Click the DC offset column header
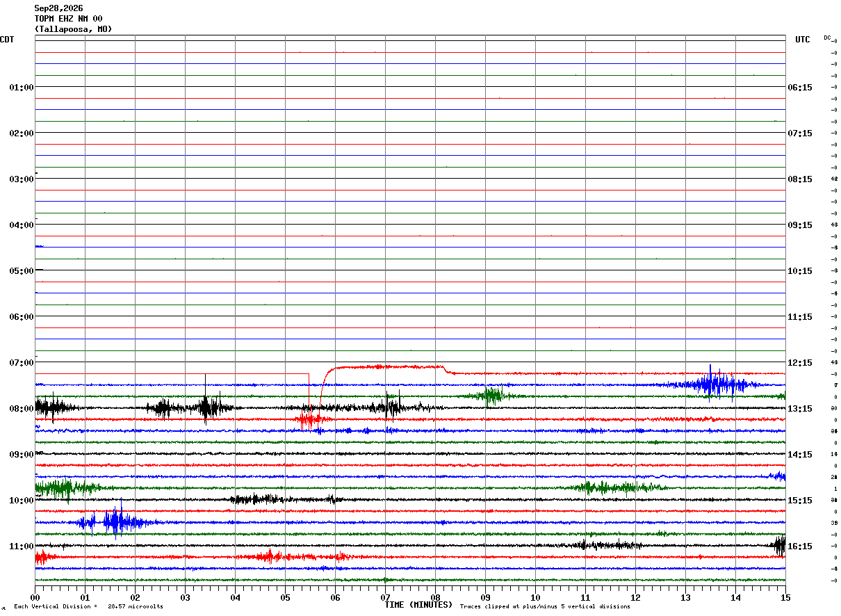Screen dimensions: 841x616 tap(827, 38)
